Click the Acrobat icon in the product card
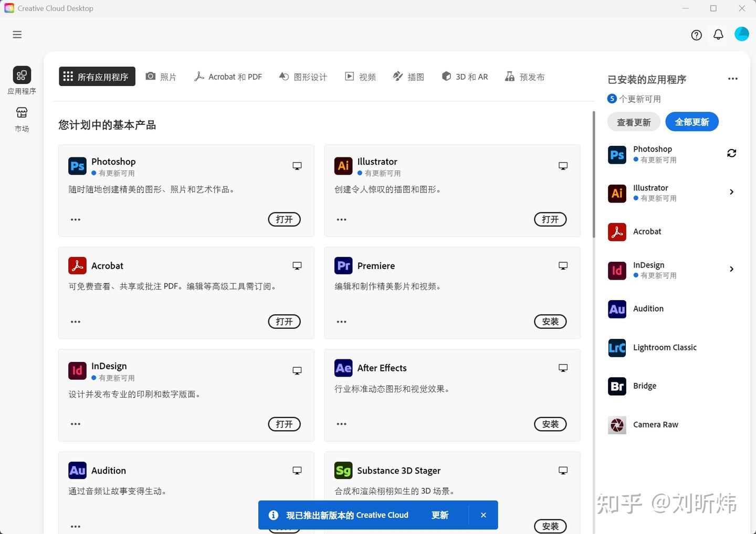Screen dimensions: 756x534 coord(77,265)
